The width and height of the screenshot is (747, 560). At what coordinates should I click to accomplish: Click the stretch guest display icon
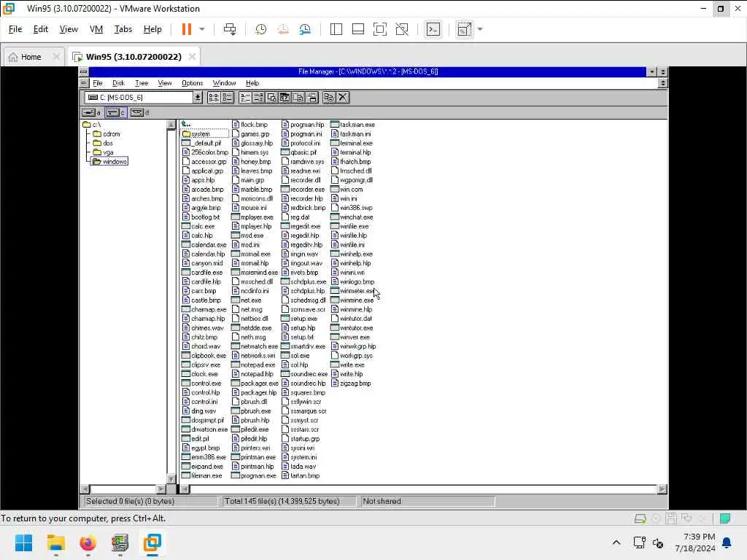(x=465, y=29)
